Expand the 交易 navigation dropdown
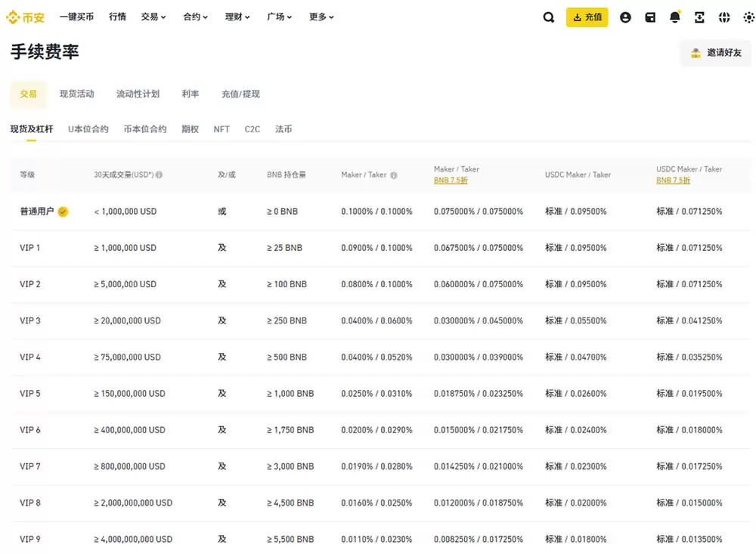 point(150,17)
